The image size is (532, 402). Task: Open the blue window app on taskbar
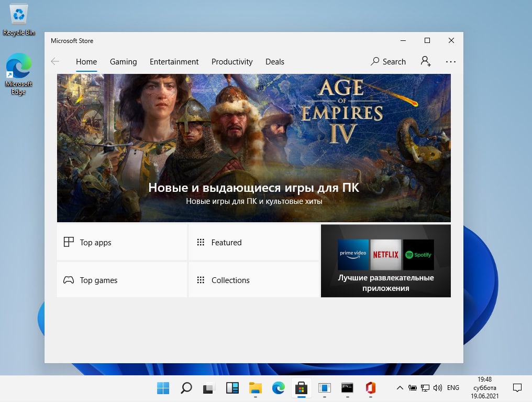coord(324,388)
